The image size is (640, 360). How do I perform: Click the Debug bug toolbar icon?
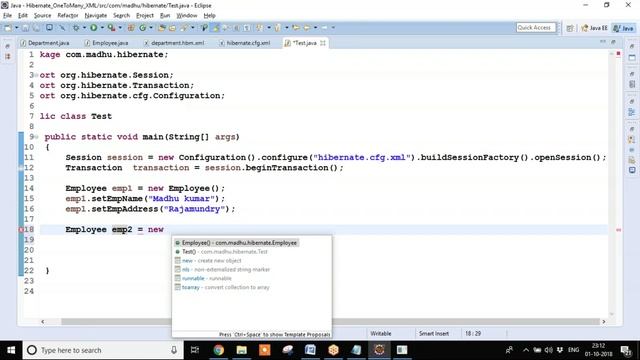coord(76,28)
